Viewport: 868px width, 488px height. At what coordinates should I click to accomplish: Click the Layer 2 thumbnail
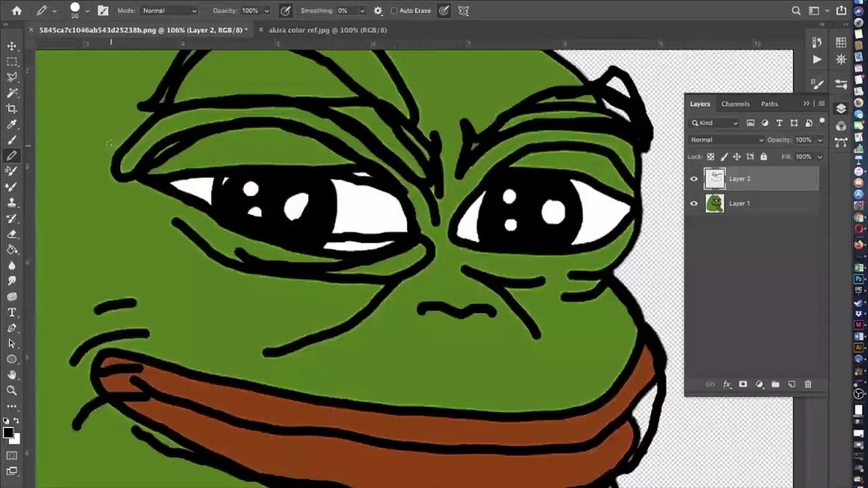point(715,179)
